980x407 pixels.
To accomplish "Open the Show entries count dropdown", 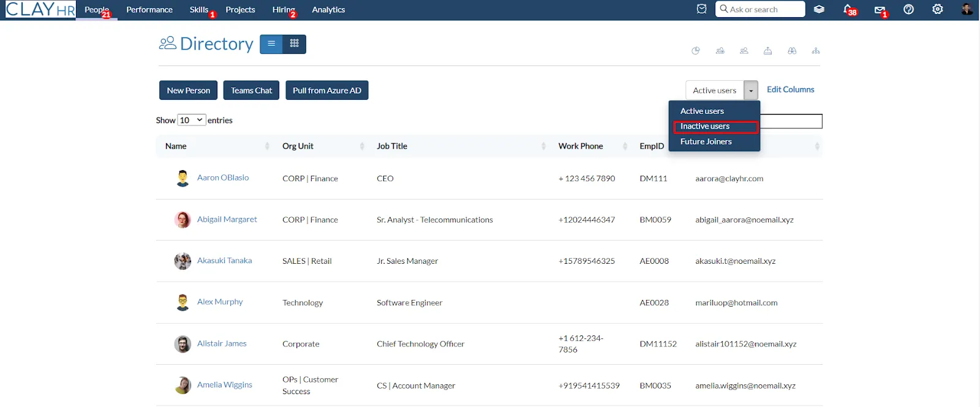I will (191, 120).
